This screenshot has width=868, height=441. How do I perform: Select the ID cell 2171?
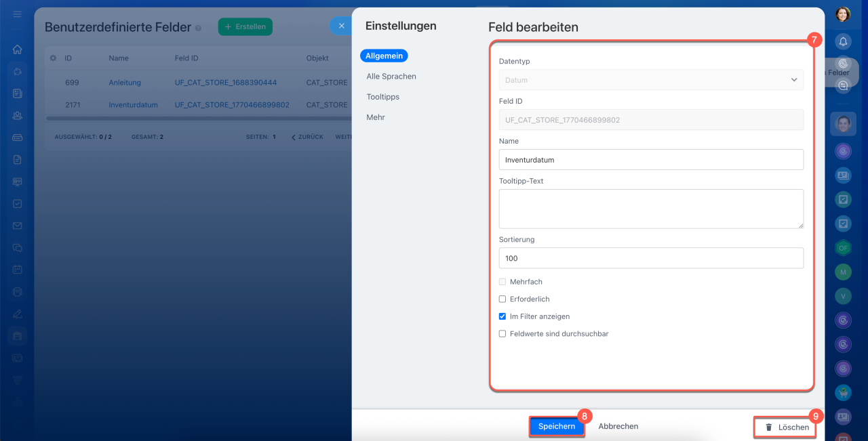point(73,105)
